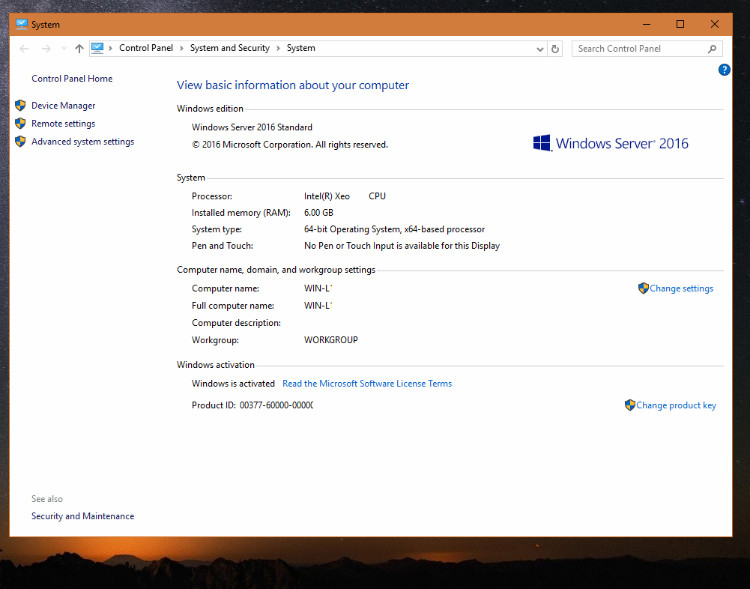
Task: Click 'View basic information about your computer' heading
Action: 293,85
